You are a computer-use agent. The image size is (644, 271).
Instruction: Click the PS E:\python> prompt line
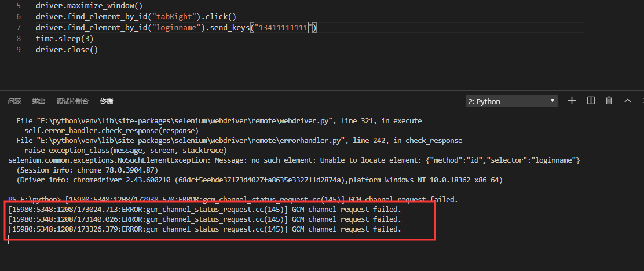tap(232, 200)
